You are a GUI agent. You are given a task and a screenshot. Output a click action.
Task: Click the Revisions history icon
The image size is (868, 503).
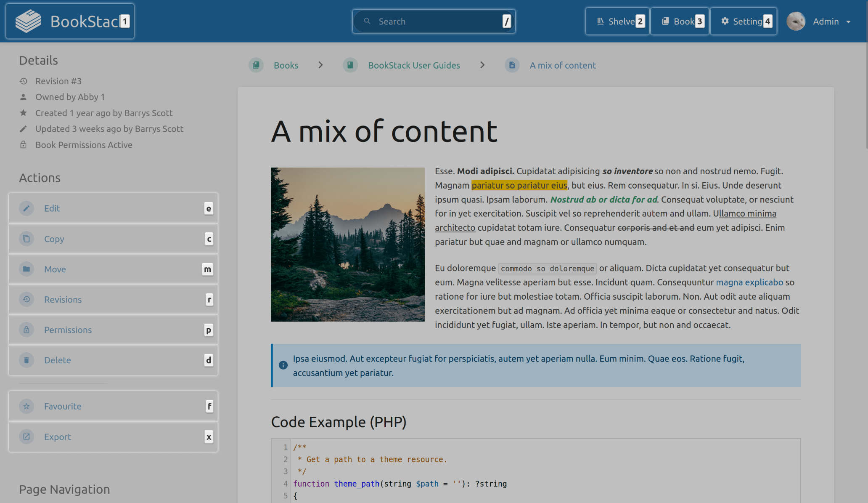coord(26,299)
